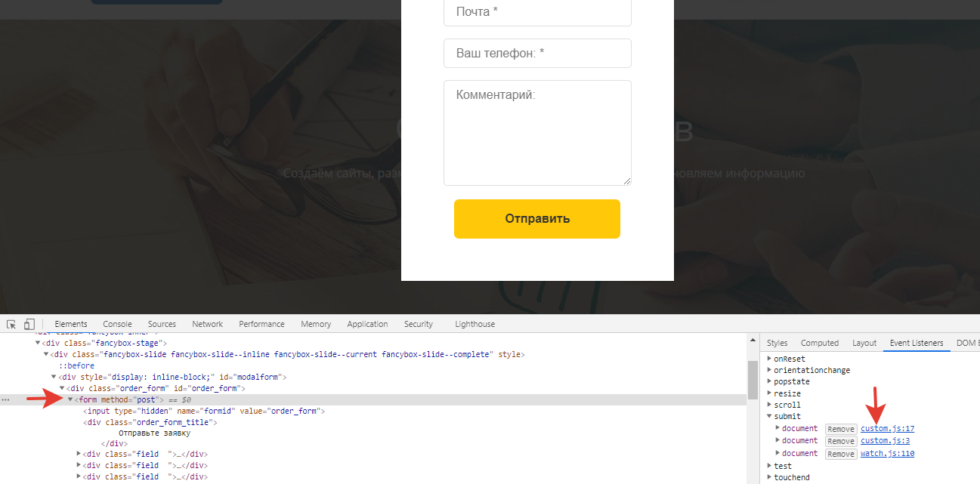Open the watch.js:110 source link
Viewport: 980px width, 484px height.
point(887,454)
